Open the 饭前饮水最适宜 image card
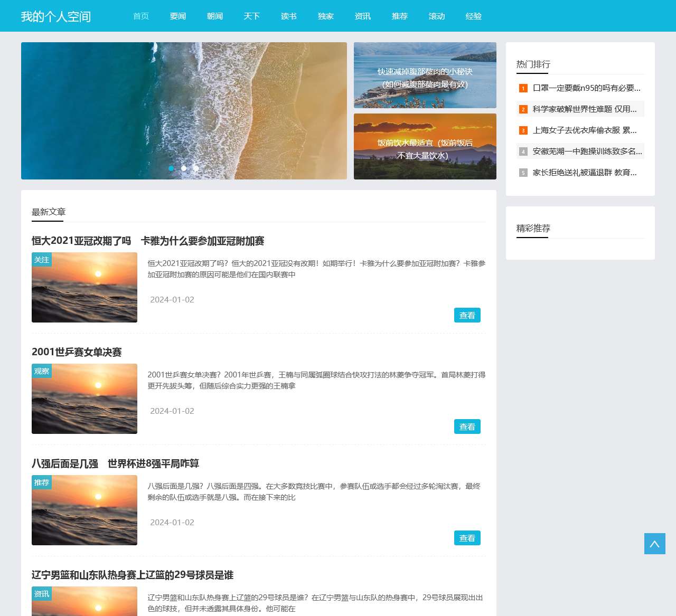 point(425,146)
